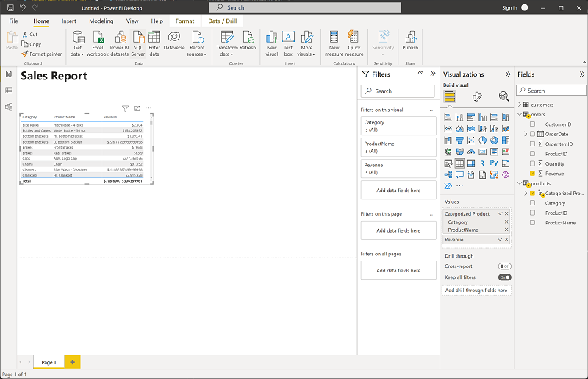Select the Pie chart visual
This screenshot has width=588, height=379.
(483, 141)
